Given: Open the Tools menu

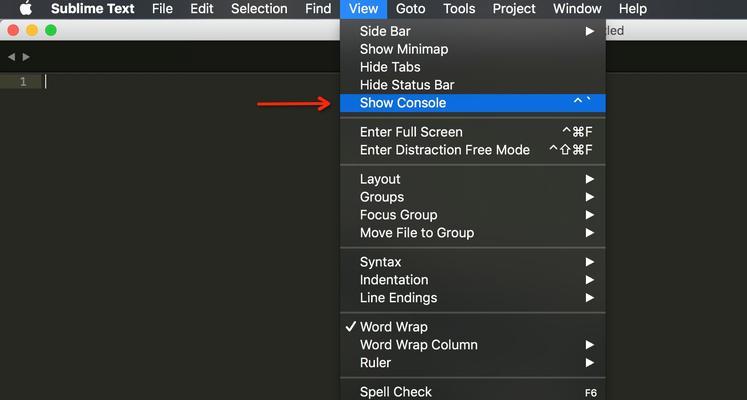Looking at the screenshot, I should pos(459,9).
